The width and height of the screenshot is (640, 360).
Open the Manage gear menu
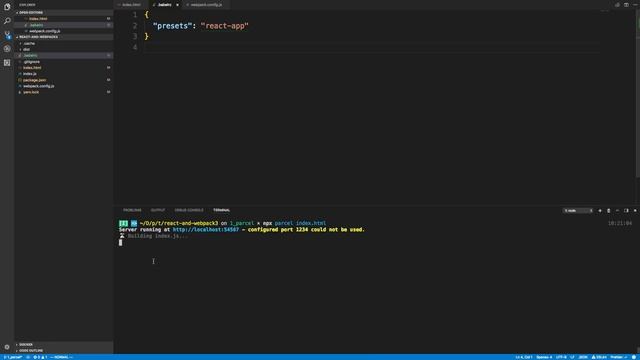pos(7,347)
